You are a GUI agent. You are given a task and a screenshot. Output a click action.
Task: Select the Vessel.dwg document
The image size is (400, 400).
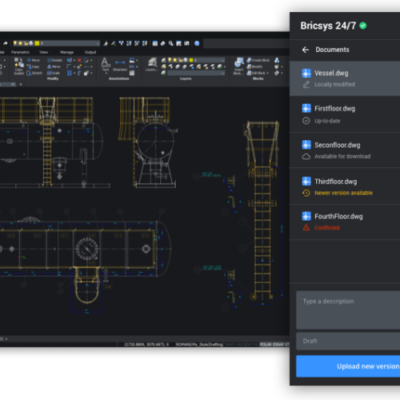point(345,79)
